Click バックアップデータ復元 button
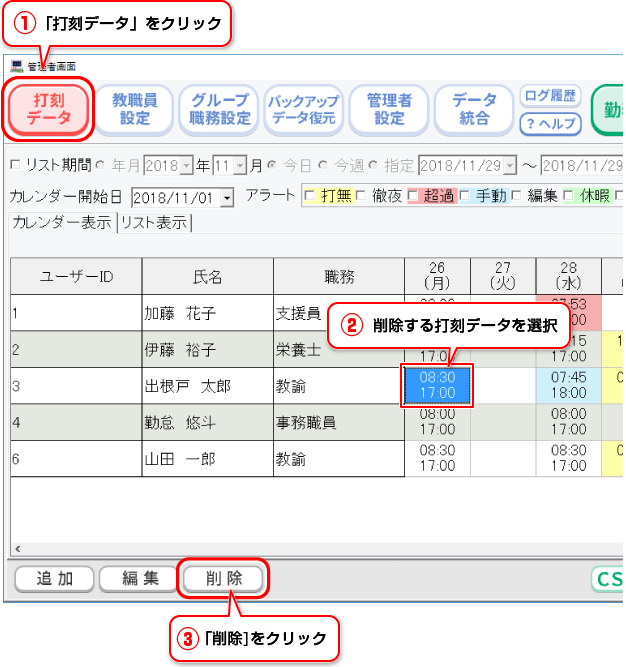This screenshot has height=667, width=626. tap(303, 109)
